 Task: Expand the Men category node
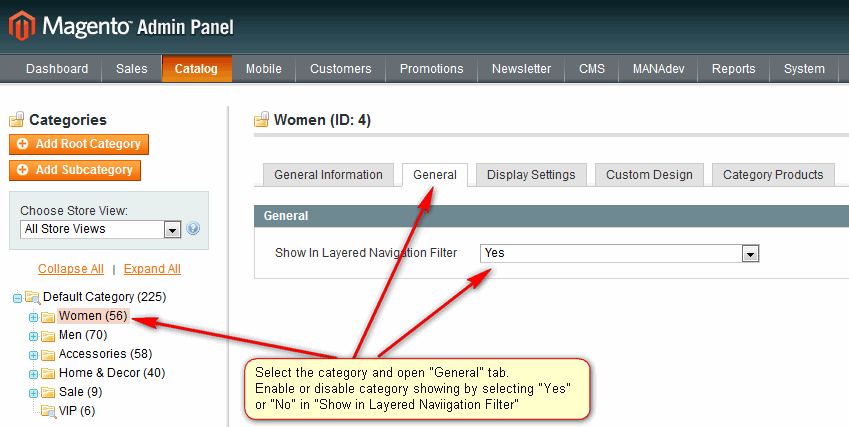pyautogui.click(x=33, y=336)
